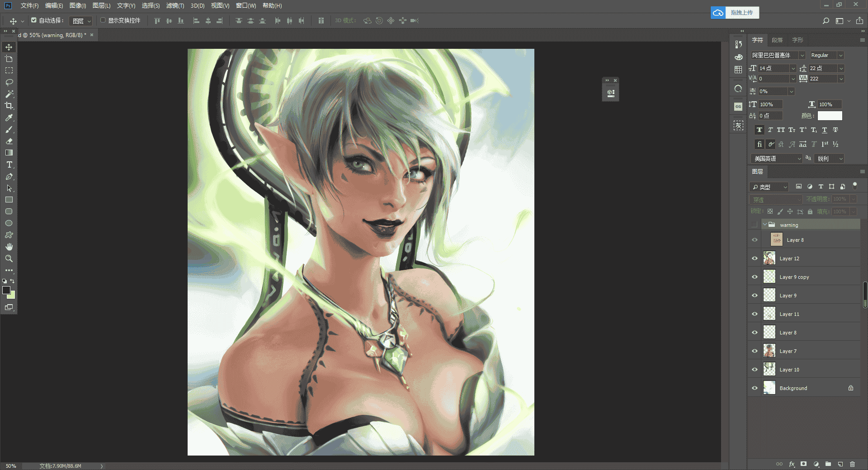Open the 类型 layer filter dropdown
Screen dimensions: 868x470
(769, 187)
